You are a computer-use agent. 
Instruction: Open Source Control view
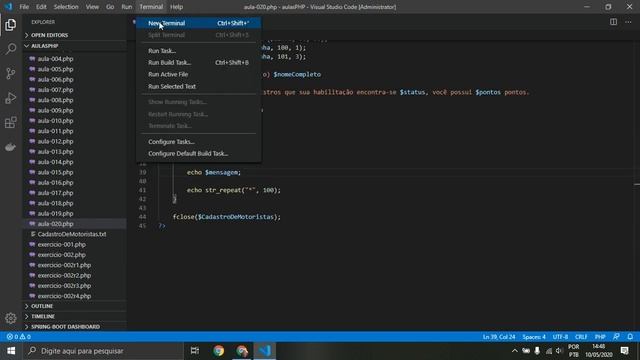pyautogui.click(x=11, y=73)
